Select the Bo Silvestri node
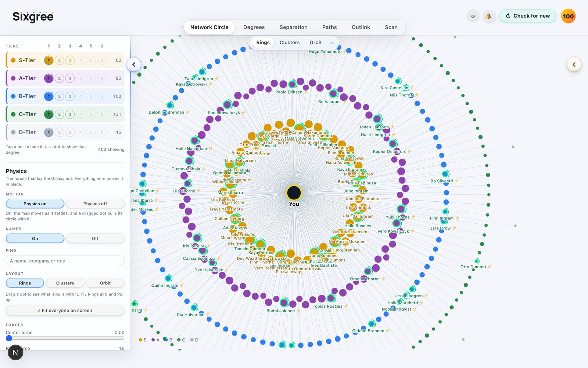The width and height of the screenshot is (588, 368). click(x=445, y=174)
